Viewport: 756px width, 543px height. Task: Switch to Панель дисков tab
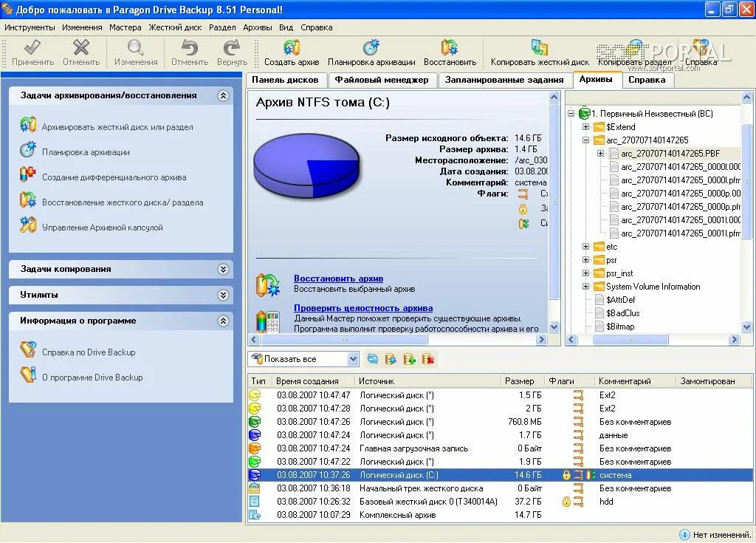click(286, 80)
